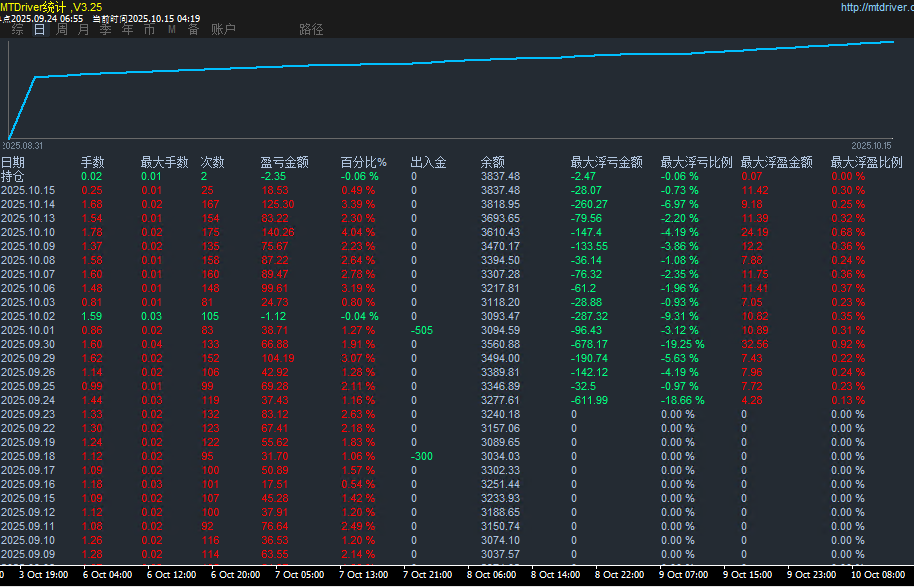914x587 pixels.
Task: Select the 2025.10.14 date row
Action: (28, 204)
